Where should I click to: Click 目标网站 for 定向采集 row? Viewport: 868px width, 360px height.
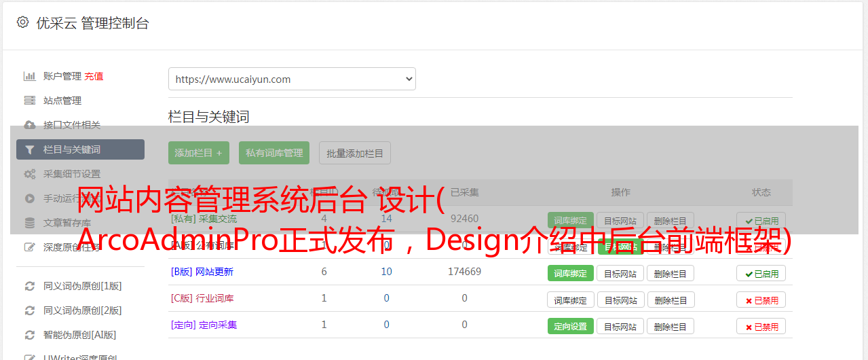(x=620, y=326)
